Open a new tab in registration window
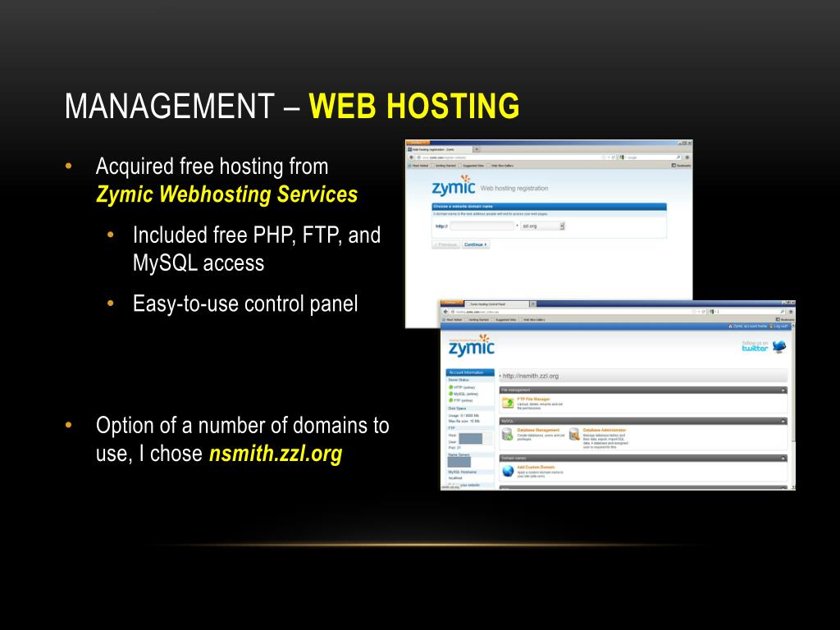 tap(477, 149)
